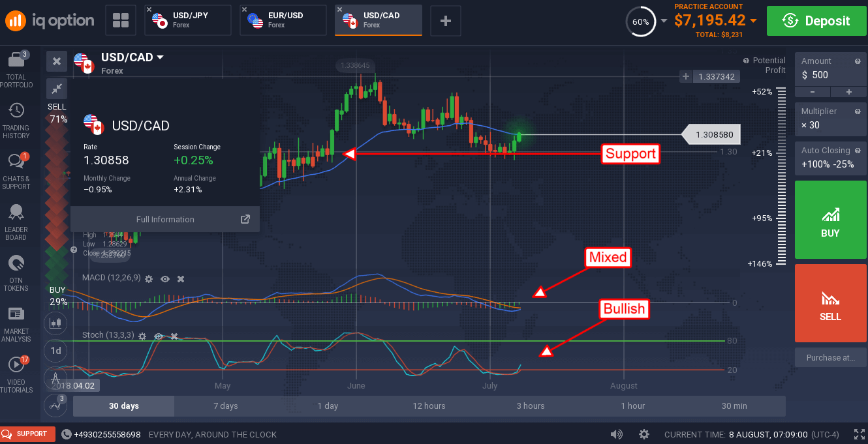Viewport: 868px width, 444px height.
Task: Click the Amount help question icon
Action: [858, 61]
